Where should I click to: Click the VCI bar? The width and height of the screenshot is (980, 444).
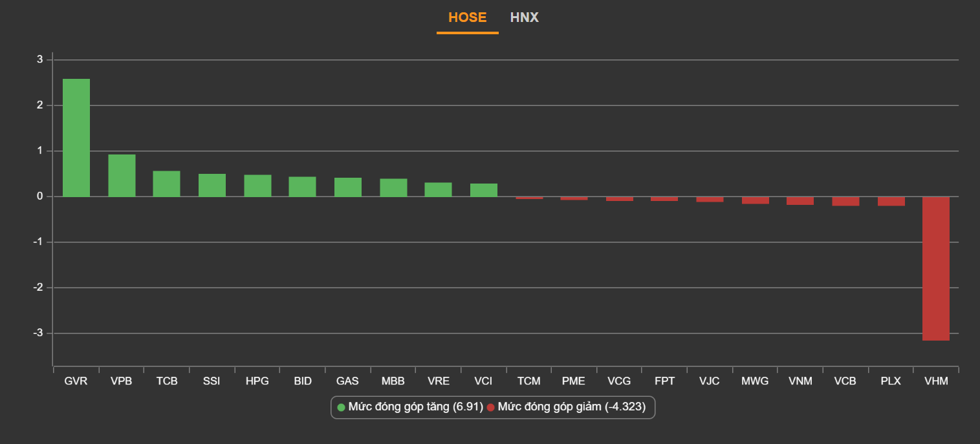tap(484, 191)
